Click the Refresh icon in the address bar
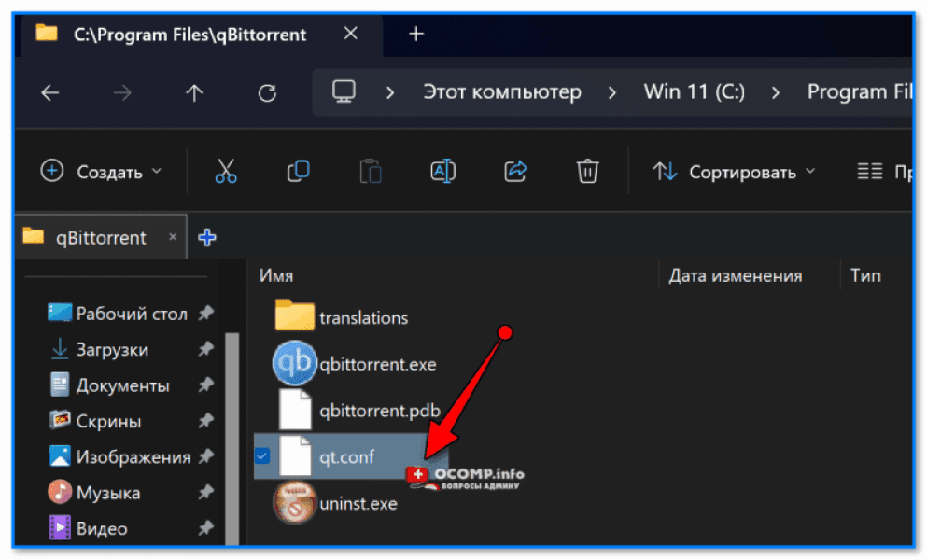Viewport: 927px width, 560px height. tap(266, 92)
